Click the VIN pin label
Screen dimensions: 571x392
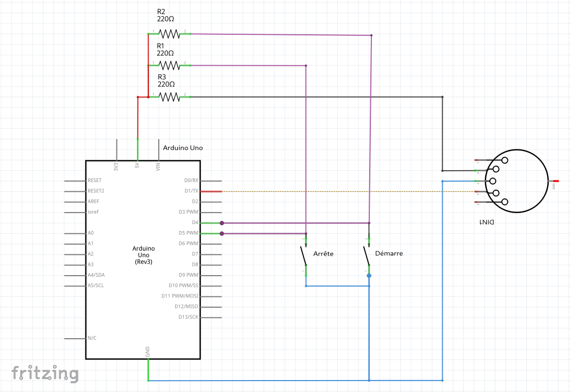click(158, 167)
